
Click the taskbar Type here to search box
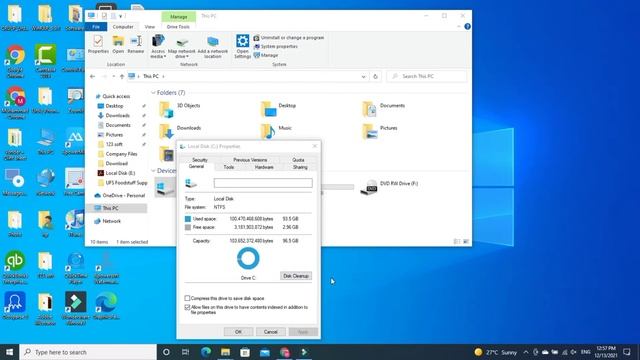[x=88, y=352]
